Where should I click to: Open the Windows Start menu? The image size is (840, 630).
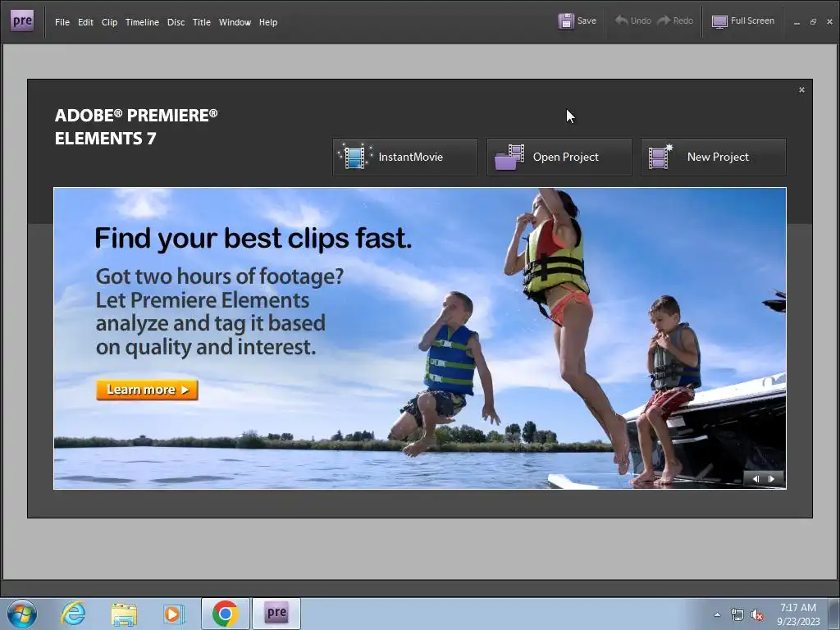[x=22, y=614]
